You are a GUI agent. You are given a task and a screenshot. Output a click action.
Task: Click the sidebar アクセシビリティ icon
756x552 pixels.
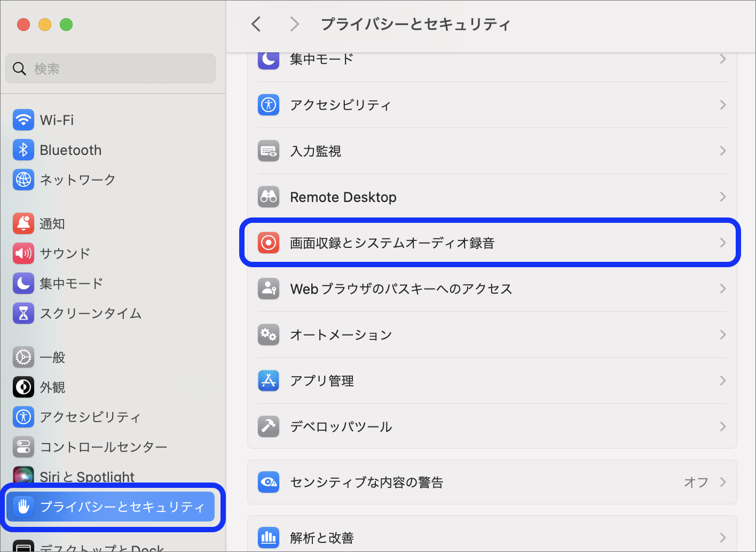[x=23, y=417]
